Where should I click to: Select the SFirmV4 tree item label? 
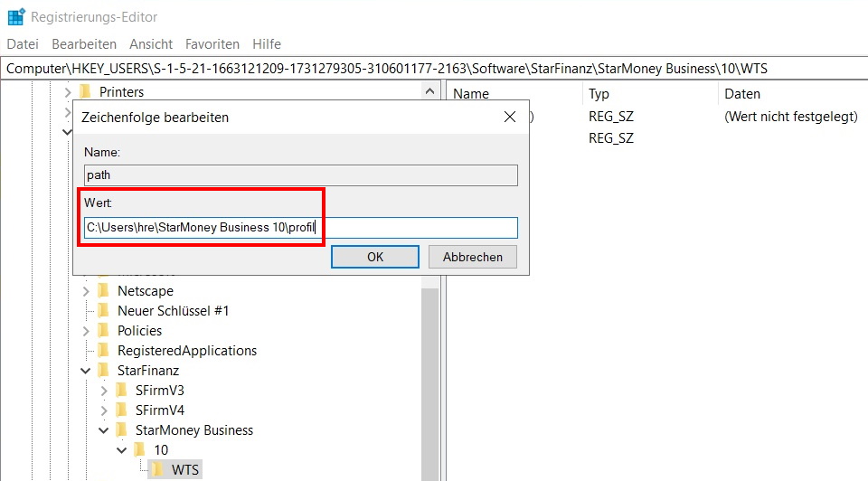160,410
